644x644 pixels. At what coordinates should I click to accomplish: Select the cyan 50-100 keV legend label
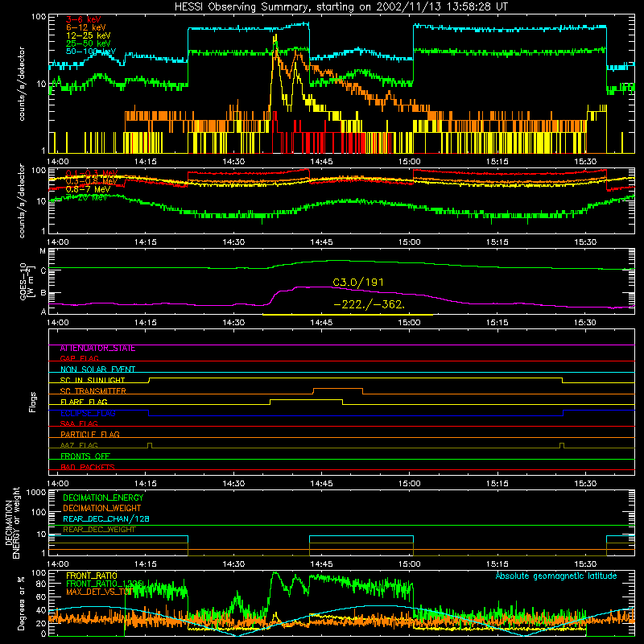pyautogui.click(x=91, y=52)
